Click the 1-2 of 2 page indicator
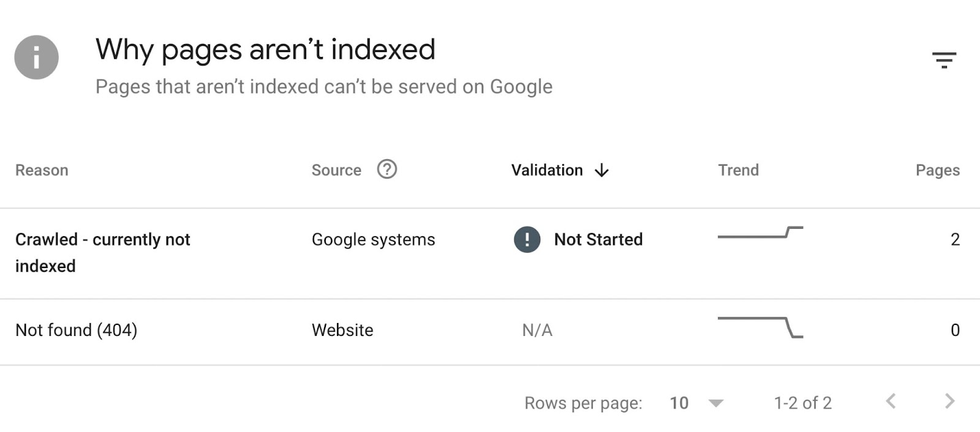The width and height of the screenshot is (980, 432). pyautogui.click(x=802, y=403)
